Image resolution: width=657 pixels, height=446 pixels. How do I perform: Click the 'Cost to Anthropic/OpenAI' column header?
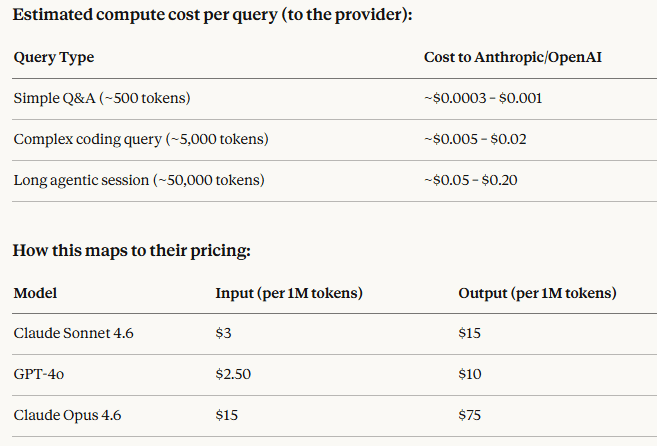tap(512, 57)
